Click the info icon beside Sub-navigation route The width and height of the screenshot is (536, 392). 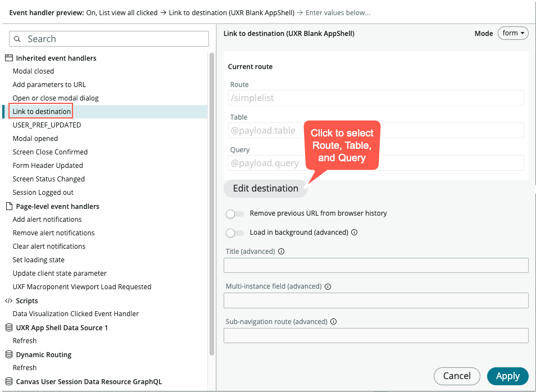point(334,322)
